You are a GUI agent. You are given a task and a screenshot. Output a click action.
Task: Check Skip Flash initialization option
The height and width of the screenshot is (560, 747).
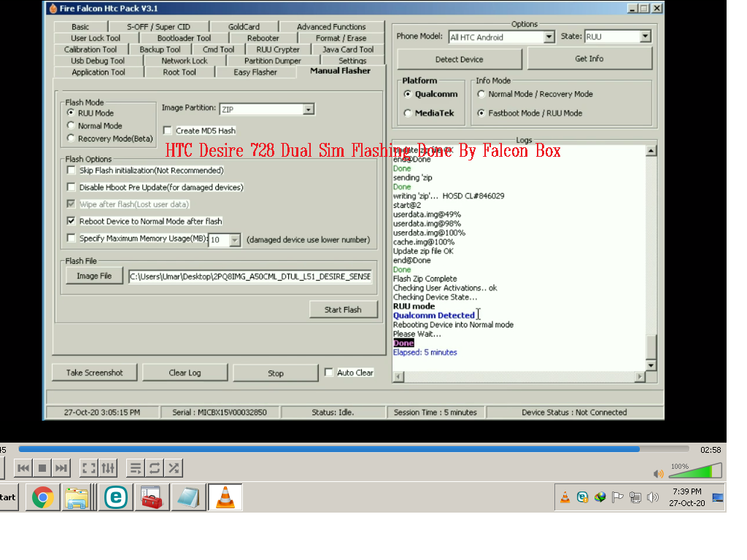pos(71,170)
